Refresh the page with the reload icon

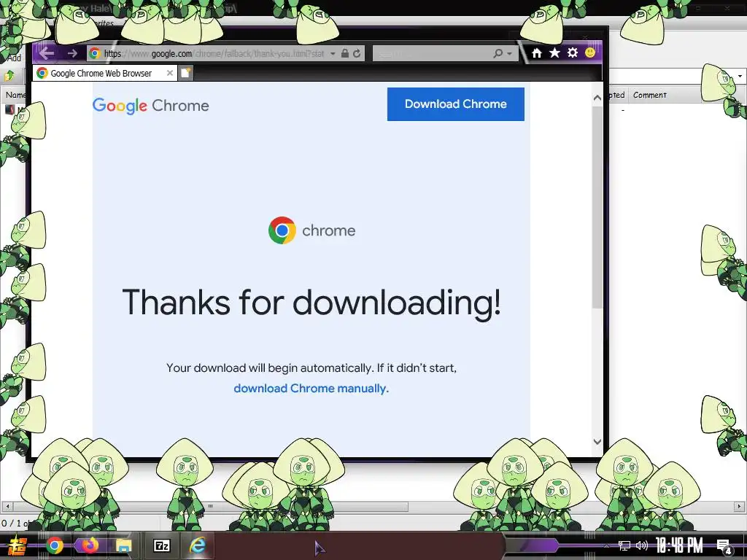357,53
